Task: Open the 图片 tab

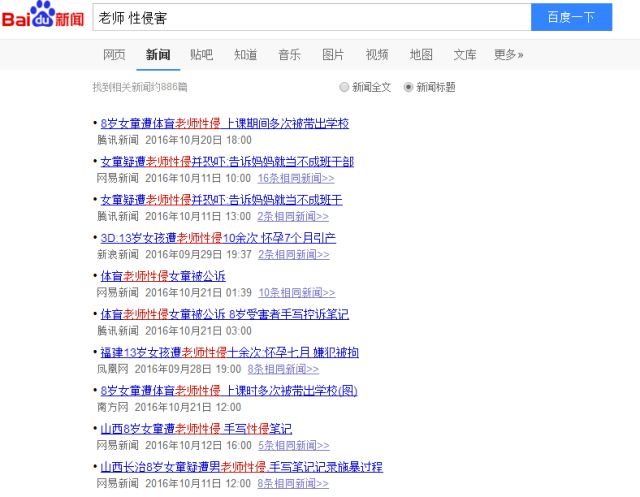Action: (333, 55)
